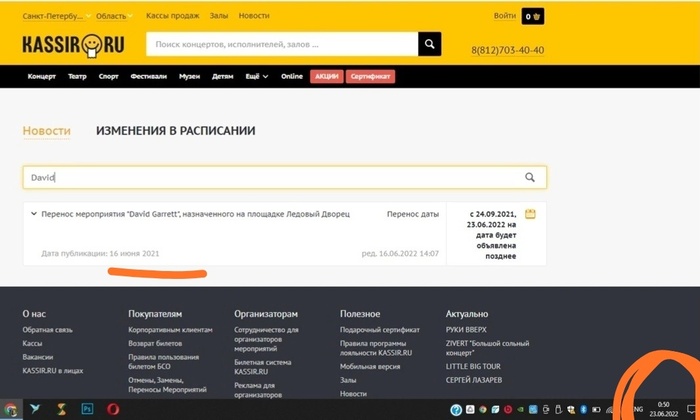
Task: Open the Санкт-Петербург city dropdown
Action: [57, 16]
